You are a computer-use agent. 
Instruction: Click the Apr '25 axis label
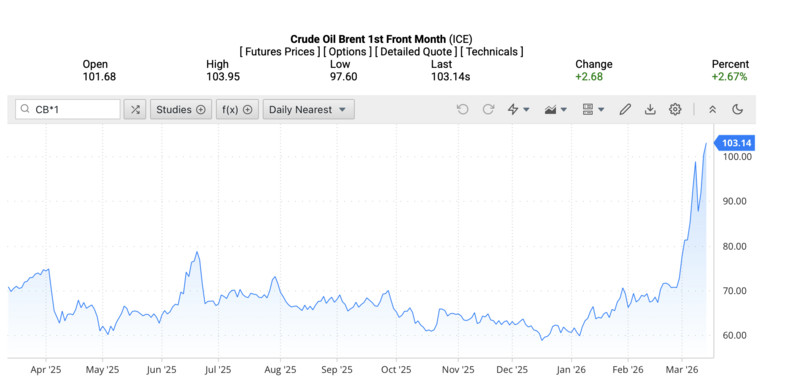pyautogui.click(x=46, y=369)
